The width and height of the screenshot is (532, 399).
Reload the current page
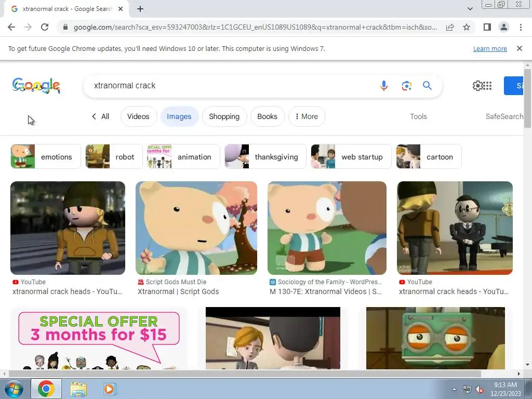tap(45, 27)
